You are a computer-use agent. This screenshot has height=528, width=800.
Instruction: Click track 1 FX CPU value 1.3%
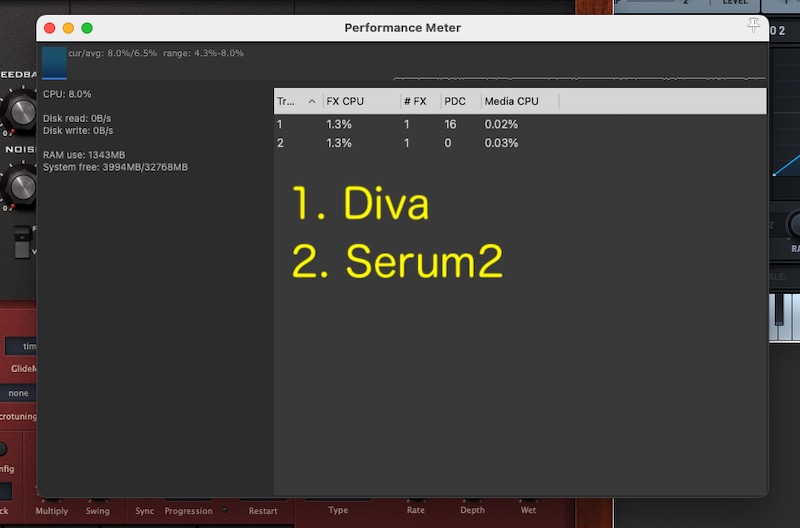pos(339,124)
